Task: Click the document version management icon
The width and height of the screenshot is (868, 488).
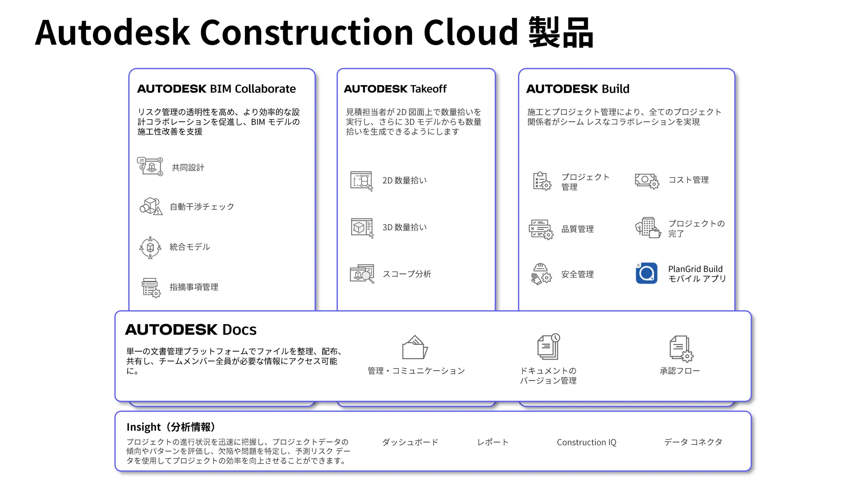Action: click(x=549, y=347)
